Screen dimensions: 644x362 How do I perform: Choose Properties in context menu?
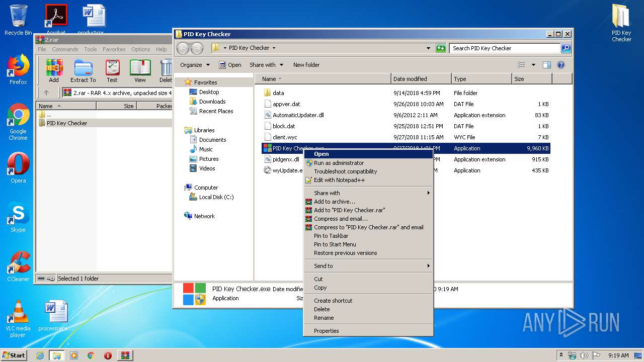point(369,331)
